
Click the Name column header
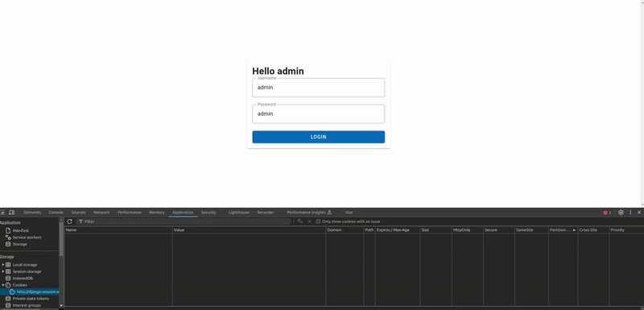118,230
